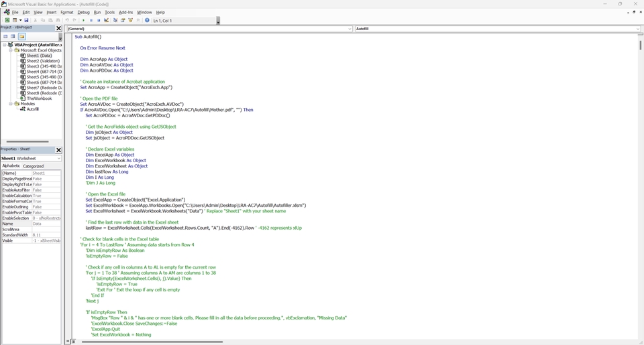
Task: Click the Properties Window toolbar icon
Action: click(123, 20)
